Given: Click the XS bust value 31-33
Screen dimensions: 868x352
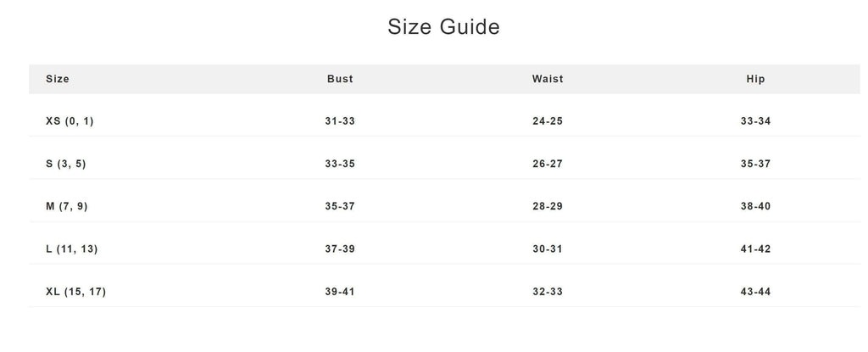Looking at the screenshot, I should 340,121.
